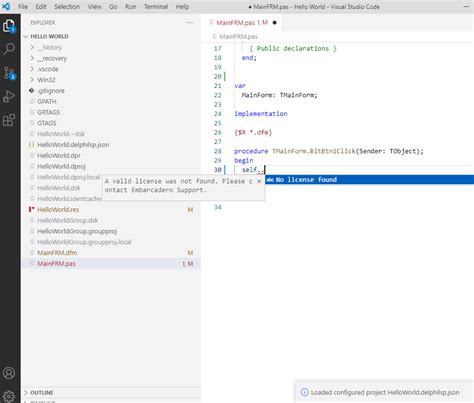
Task: Click the 'Loaded configured project' notification
Action: point(385,392)
